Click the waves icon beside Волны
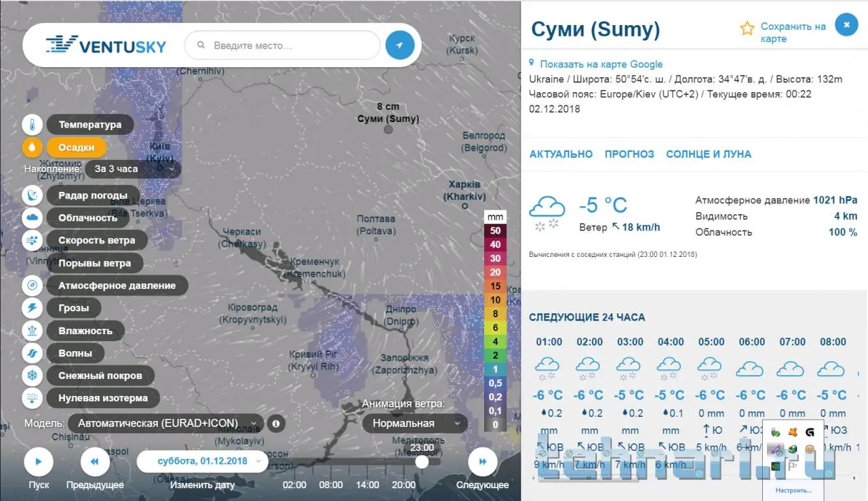The height and width of the screenshot is (501, 868). click(33, 353)
